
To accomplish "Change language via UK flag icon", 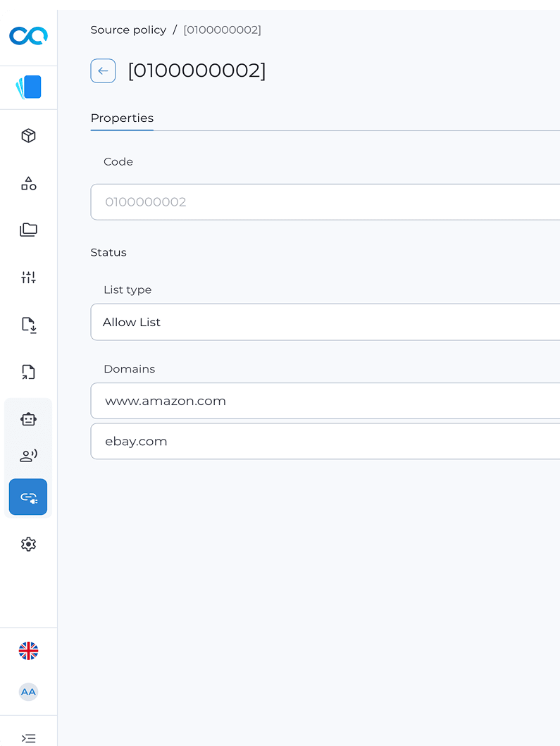I will pyautogui.click(x=29, y=651).
